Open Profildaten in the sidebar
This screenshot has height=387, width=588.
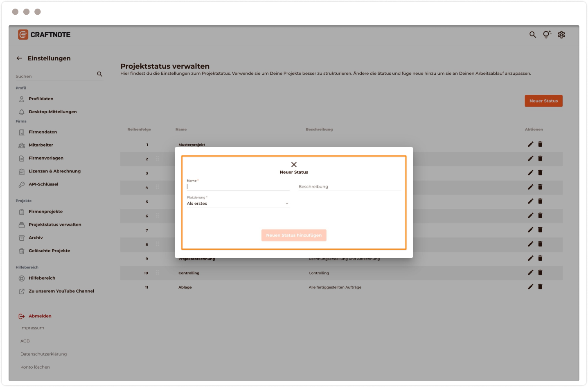click(x=41, y=99)
